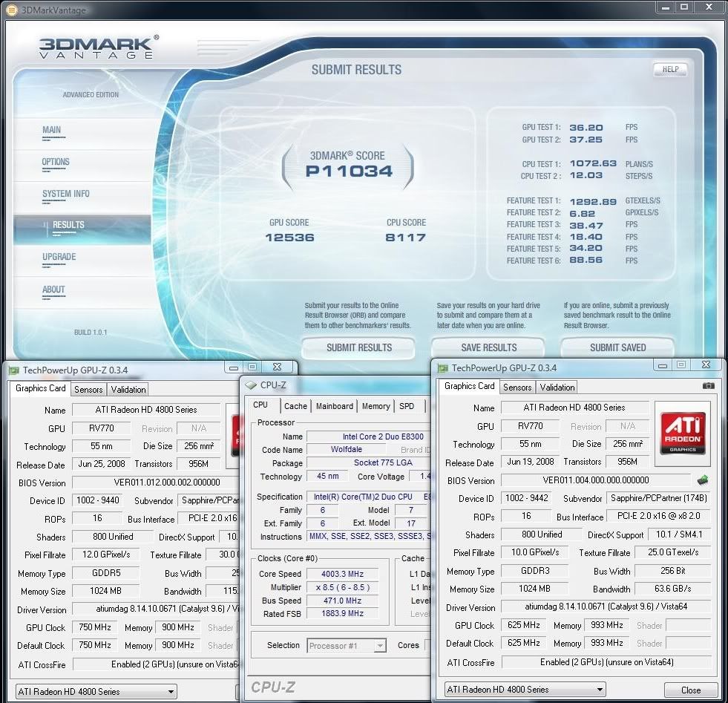Click GPU TEST 1 value 36.20
728x703 pixels.
586,127
